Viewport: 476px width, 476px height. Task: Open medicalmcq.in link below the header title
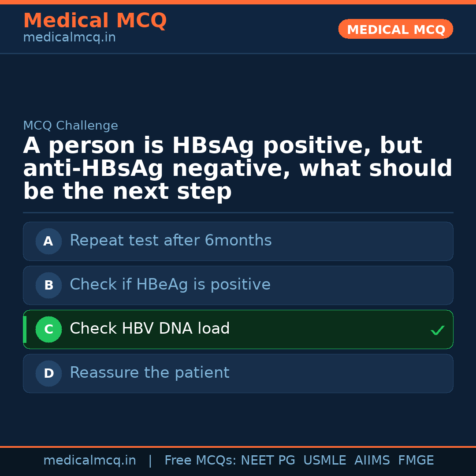click(69, 37)
